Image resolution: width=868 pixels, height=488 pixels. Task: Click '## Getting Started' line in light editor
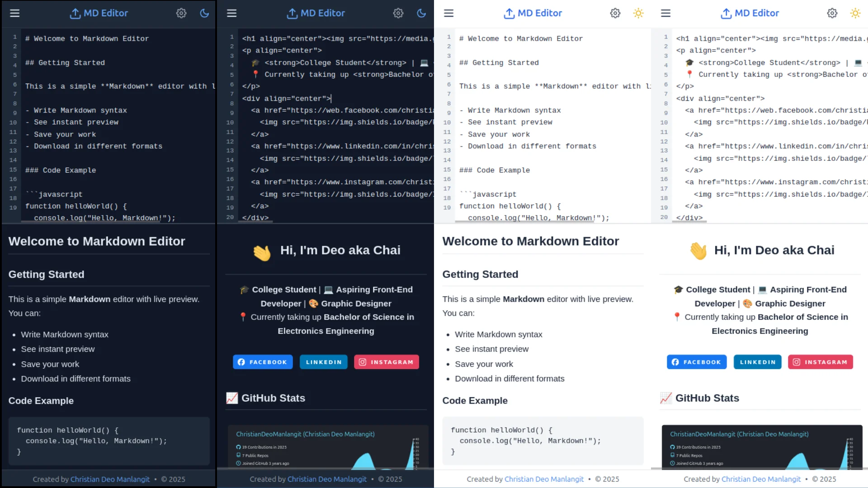pos(499,63)
